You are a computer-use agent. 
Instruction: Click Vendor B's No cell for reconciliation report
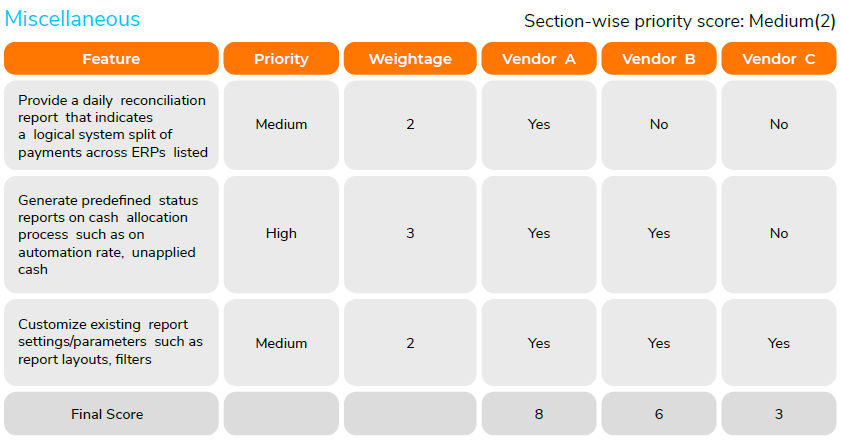coord(659,125)
